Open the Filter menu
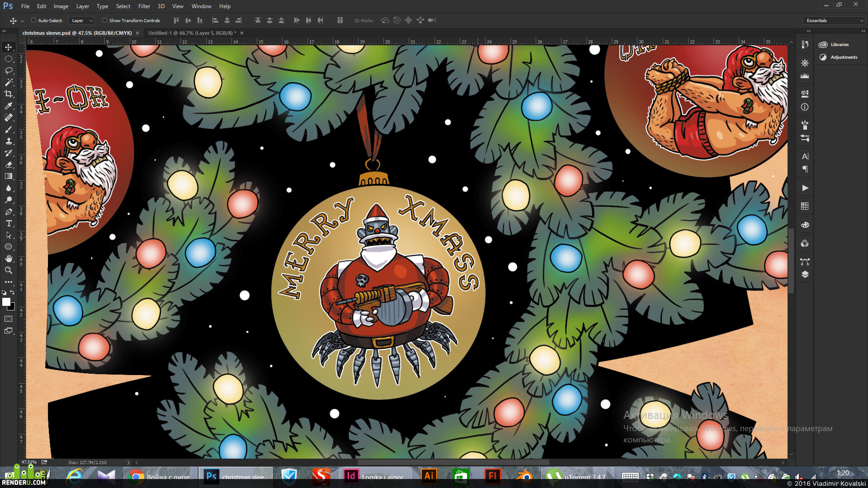This screenshot has width=868, height=488. (144, 6)
